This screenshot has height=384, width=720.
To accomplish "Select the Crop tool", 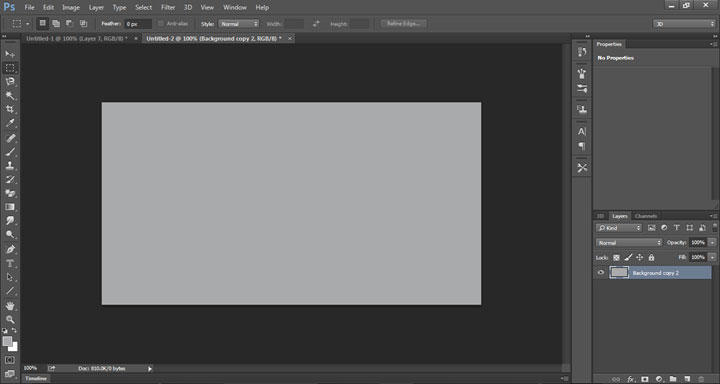I will point(10,109).
